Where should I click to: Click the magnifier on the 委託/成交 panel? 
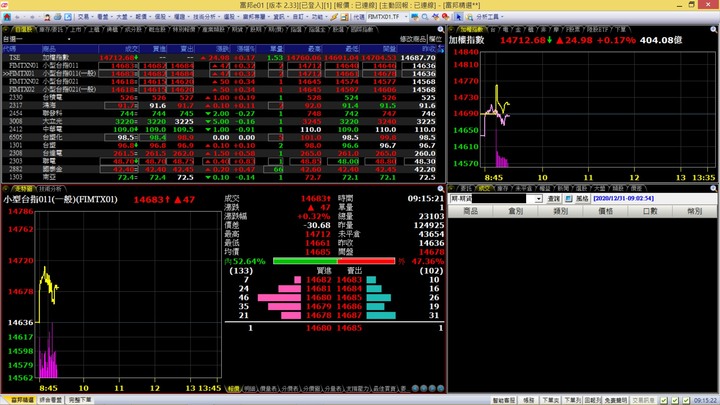point(714,188)
